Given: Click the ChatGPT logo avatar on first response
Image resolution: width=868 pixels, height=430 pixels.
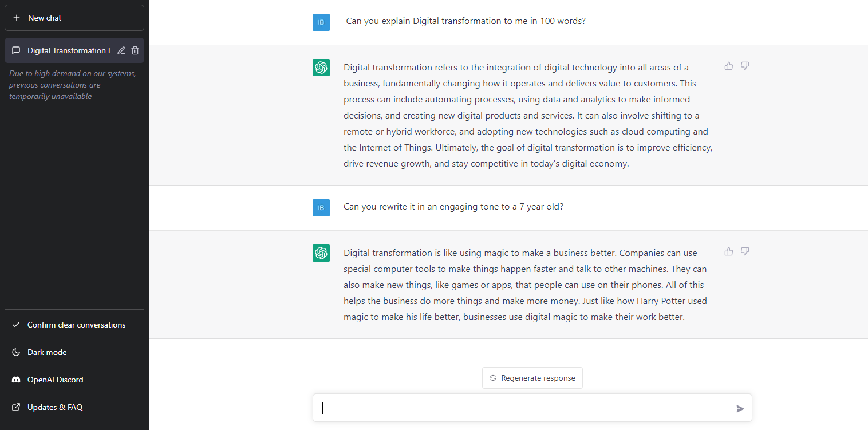Looking at the screenshot, I should tap(321, 68).
